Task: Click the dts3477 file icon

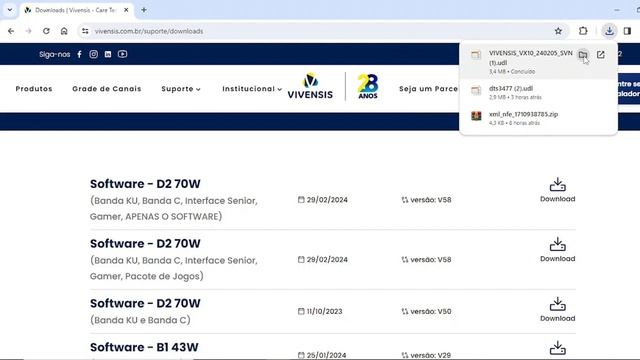Action: [476, 90]
